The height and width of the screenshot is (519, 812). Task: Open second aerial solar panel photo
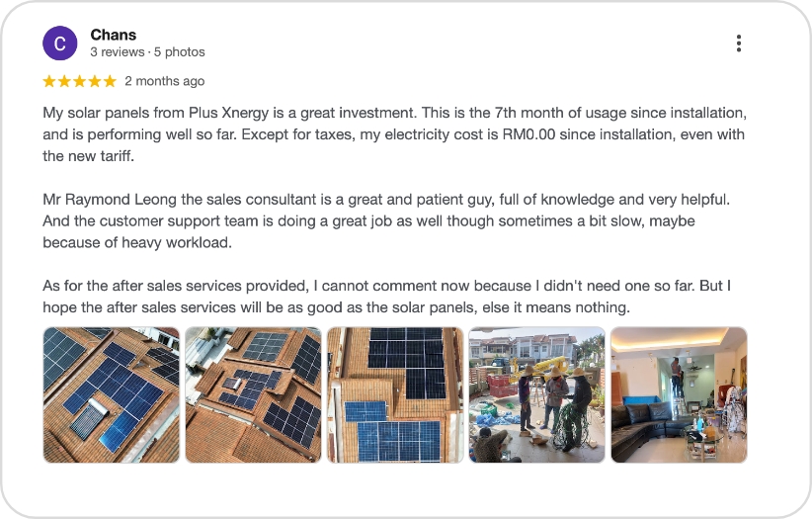[253, 394]
